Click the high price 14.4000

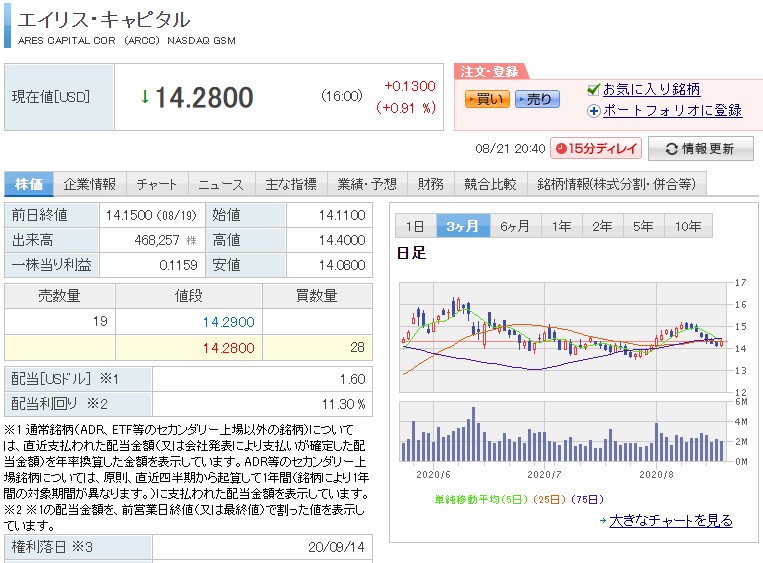coord(342,240)
